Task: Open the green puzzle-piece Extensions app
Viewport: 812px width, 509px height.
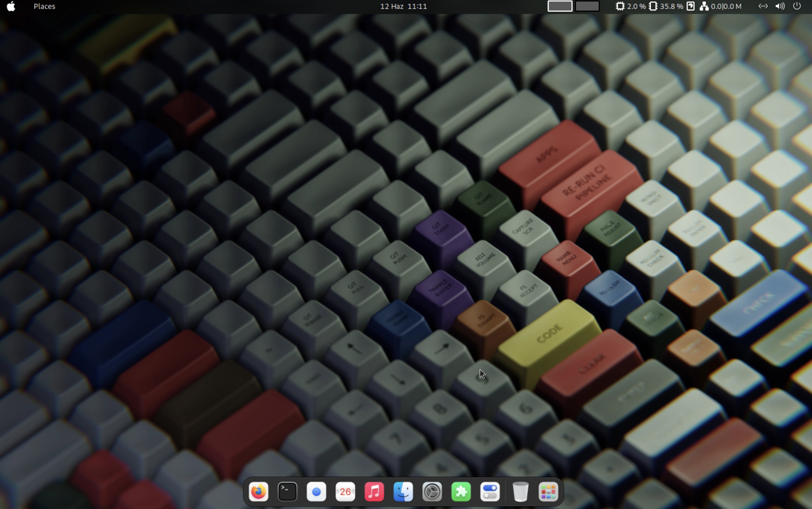Action: pyautogui.click(x=461, y=492)
